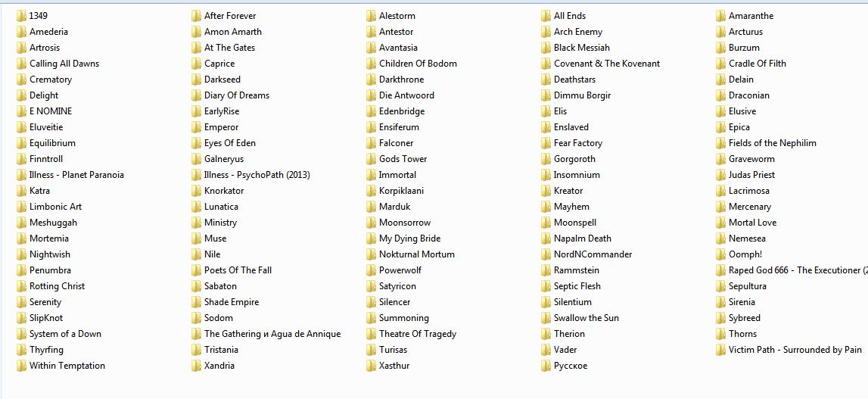Image resolution: width=868 pixels, height=399 pixels.
Task: Click the Oomph! folder name
Action: pyautogui.click(x=745, y=254)
